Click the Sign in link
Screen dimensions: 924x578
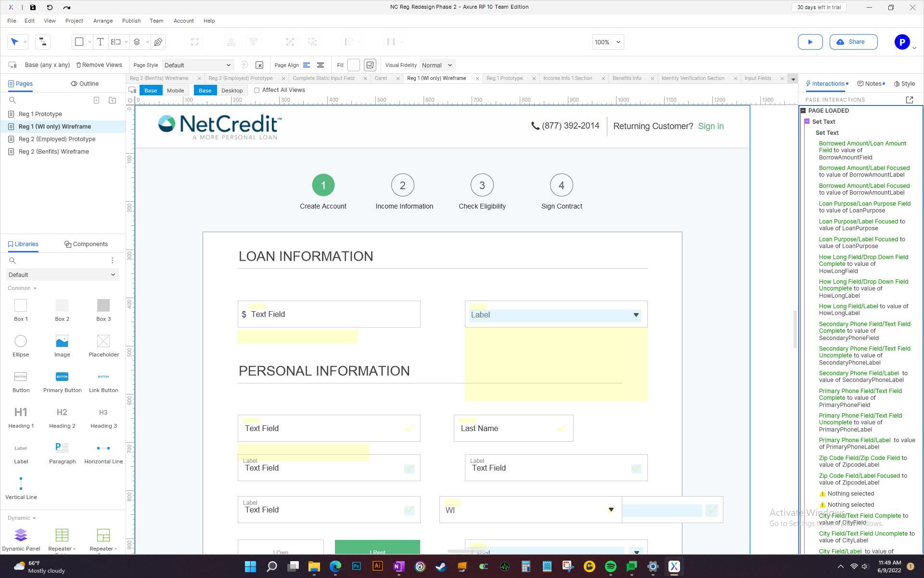click(x=710, y=126)
